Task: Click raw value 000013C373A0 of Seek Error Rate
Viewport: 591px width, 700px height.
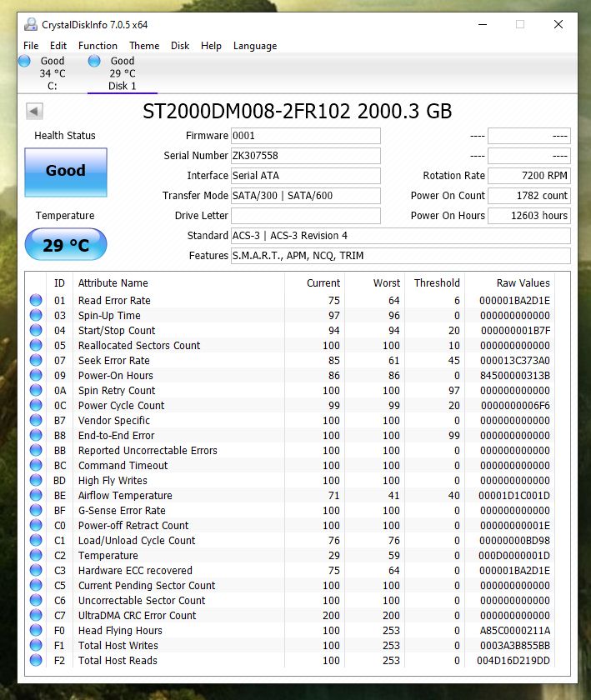Action: [x=515, y=360]
